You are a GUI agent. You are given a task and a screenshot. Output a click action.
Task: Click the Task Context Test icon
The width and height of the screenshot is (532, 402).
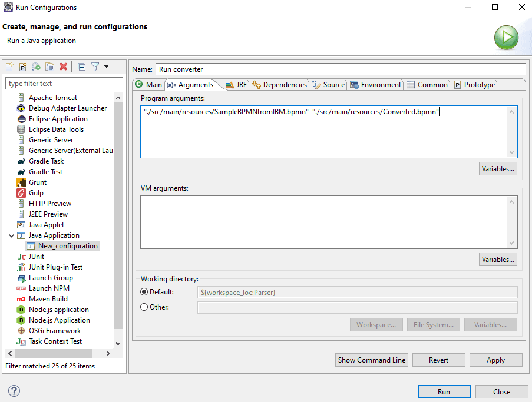[21, 341]
